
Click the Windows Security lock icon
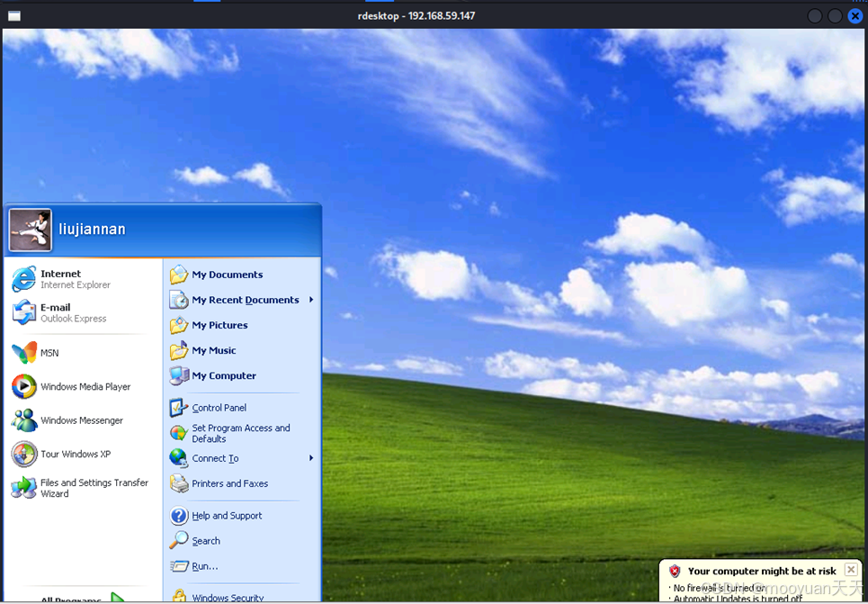[x=179, y=596]
